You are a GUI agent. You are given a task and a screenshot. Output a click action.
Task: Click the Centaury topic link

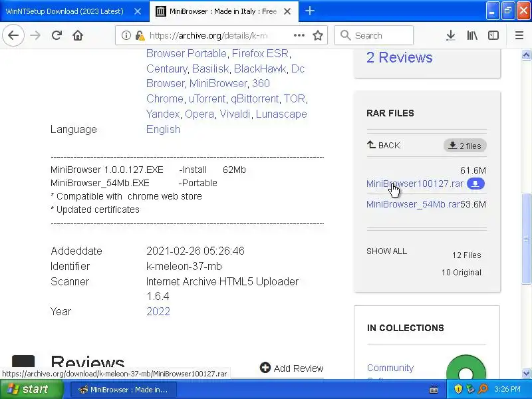(167, 68)
